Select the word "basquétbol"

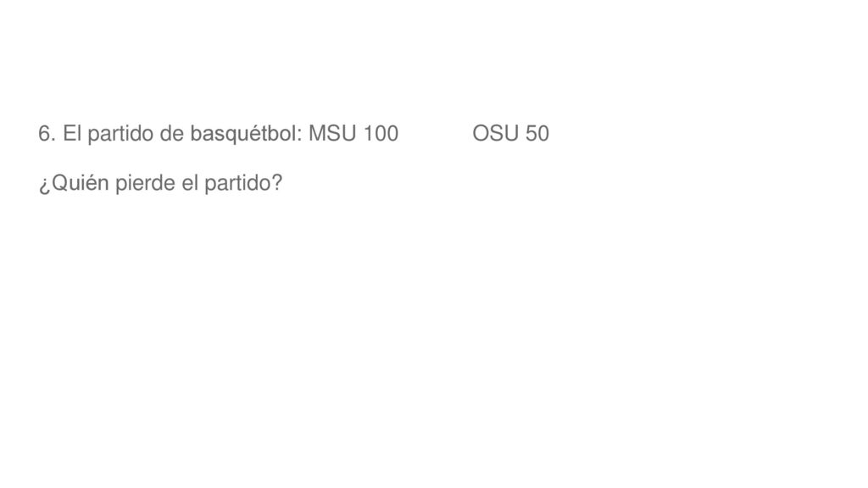click(243, 135)
